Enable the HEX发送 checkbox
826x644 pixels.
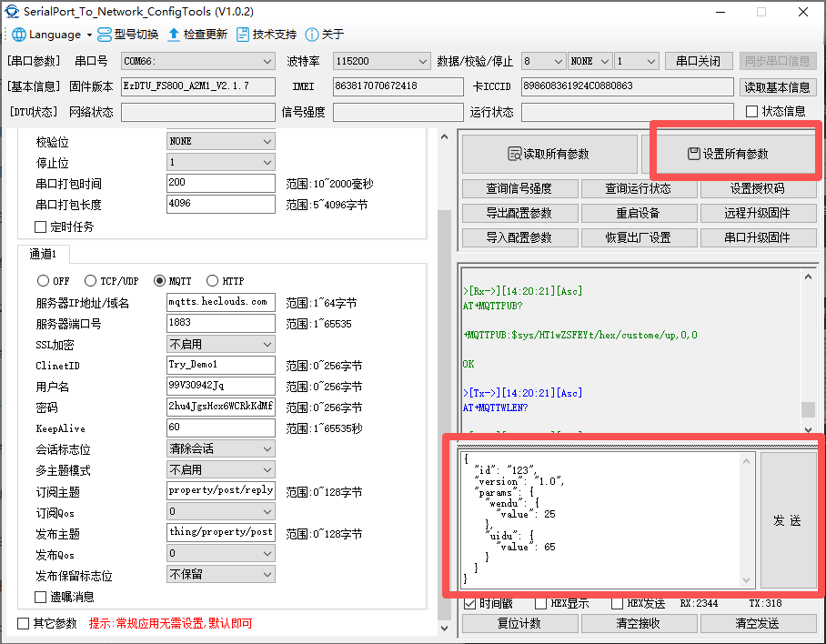pyautogui.click(x=617, y=603)
